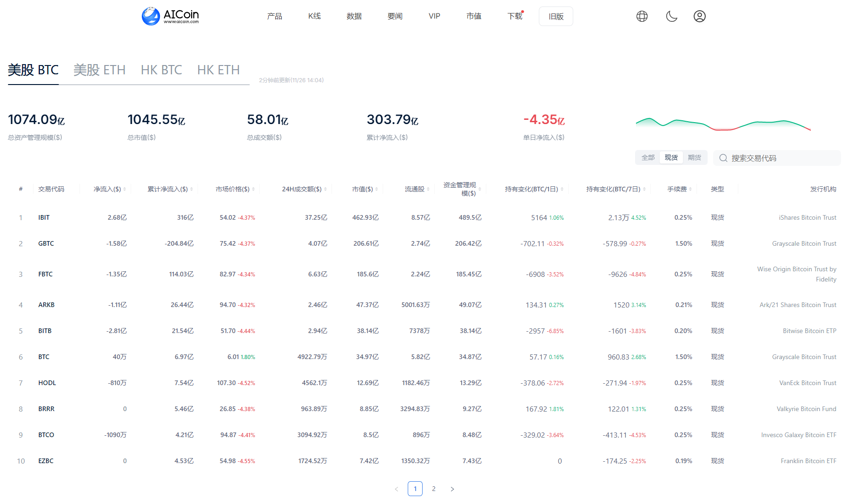Screen dimensions: 848x504
Task: Go to previous page arrow
Action: (x=397, y=489)
